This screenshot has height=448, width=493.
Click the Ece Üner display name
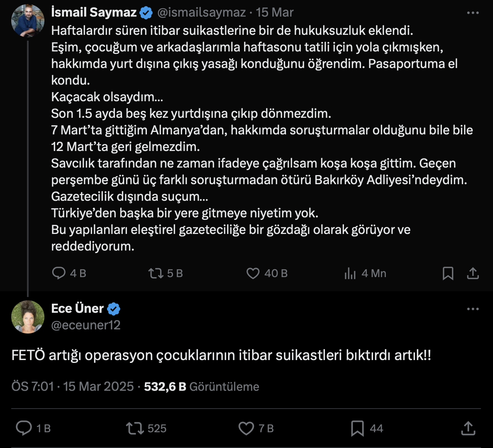[78, 308]
